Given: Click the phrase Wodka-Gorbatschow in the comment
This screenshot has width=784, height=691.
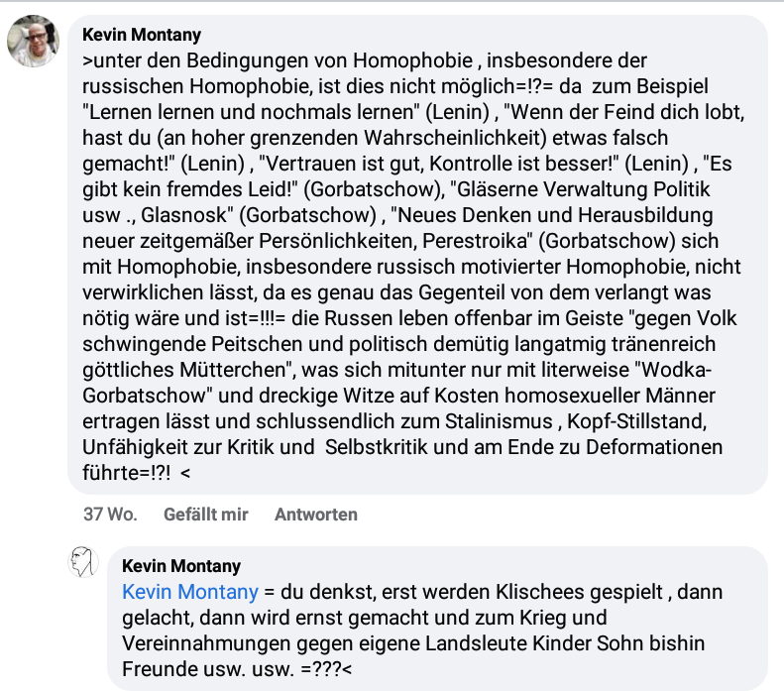Looking at the screenshot, I should point(673,370).
